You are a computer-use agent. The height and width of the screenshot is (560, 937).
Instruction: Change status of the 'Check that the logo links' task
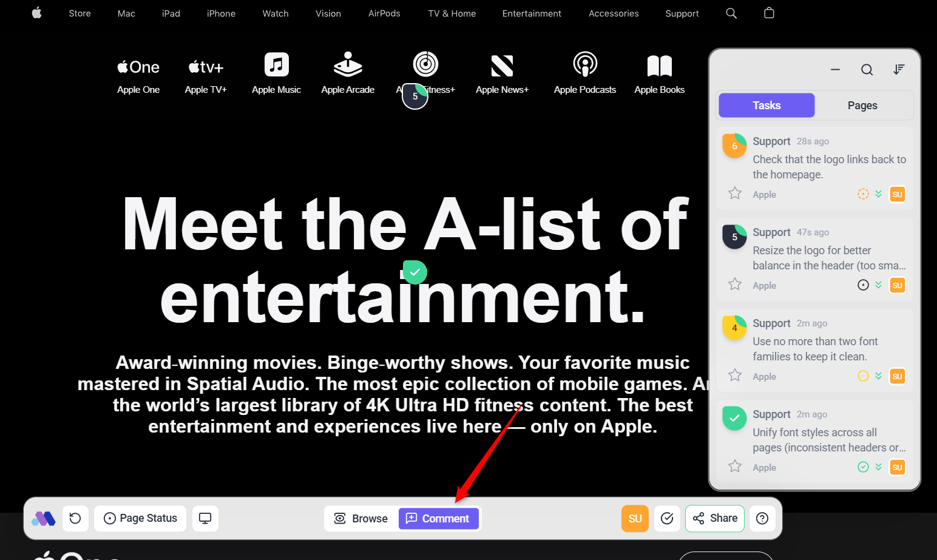(863, 194)
